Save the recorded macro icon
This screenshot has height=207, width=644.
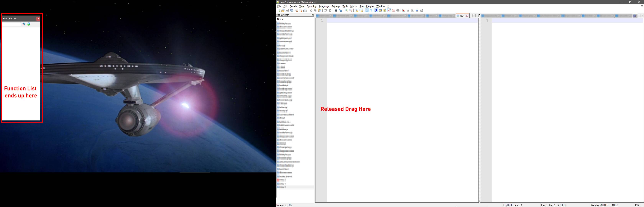421,11
